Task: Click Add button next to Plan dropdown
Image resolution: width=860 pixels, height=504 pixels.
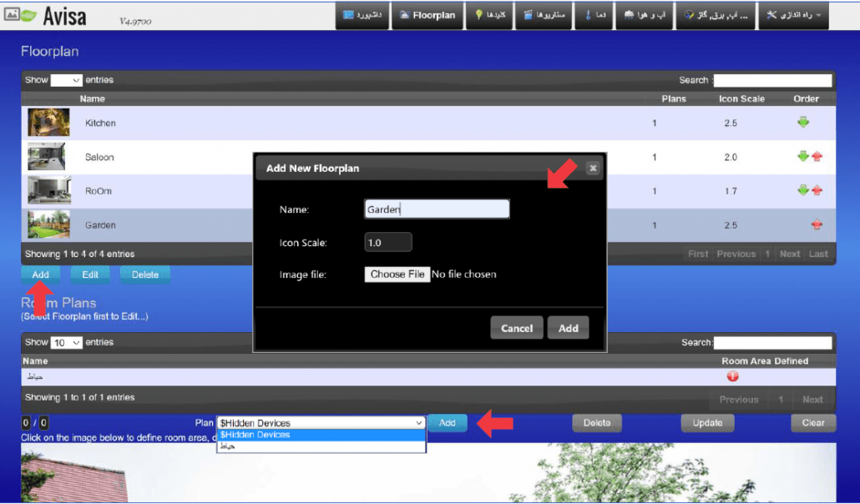Action: pyautogui.click(x=447, y=423)
